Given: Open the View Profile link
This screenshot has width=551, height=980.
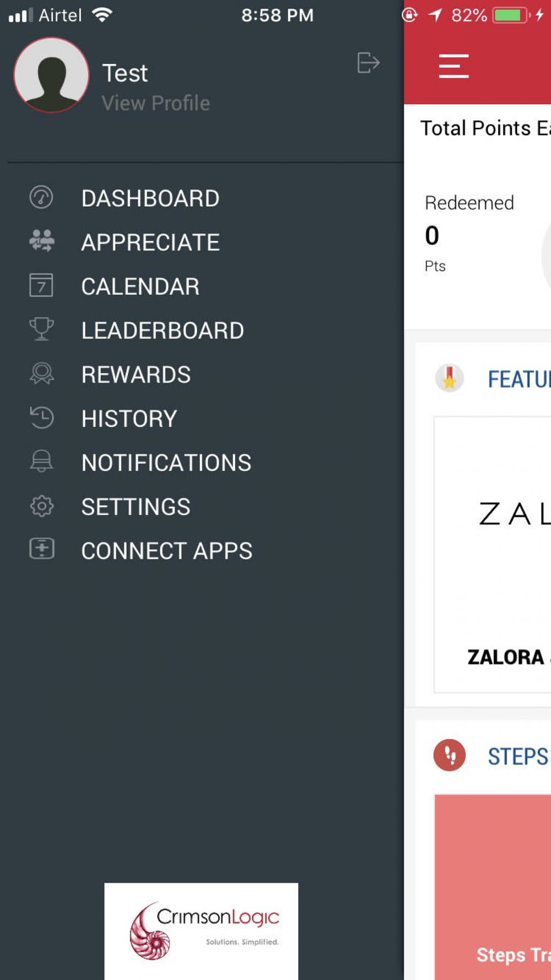Looking at the screenshot, I should (x=156, y=103).
